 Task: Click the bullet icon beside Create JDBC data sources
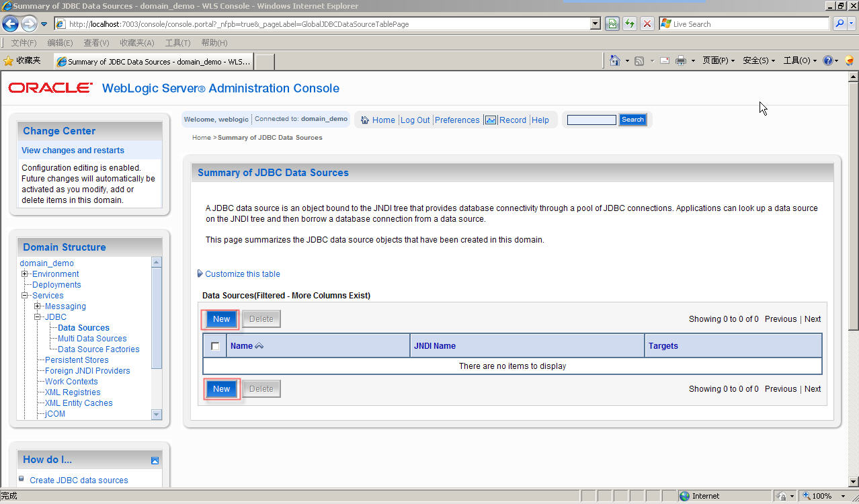(x=22, y=478)
